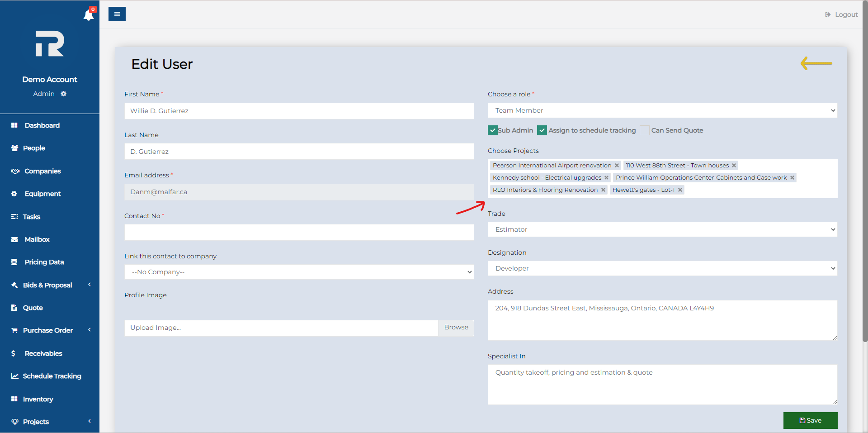Click Browse to upload profile image
Viewport: 868px width, 433px height.
(456, 328)
